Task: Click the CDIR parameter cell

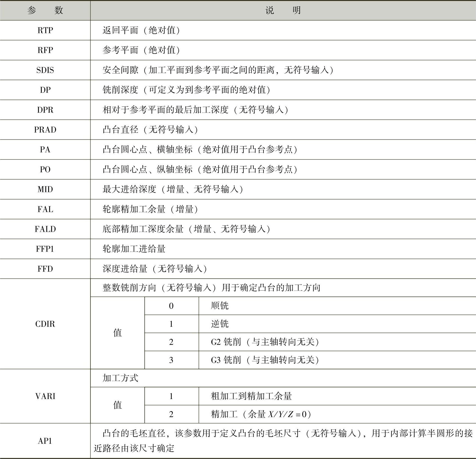Action: 45,324
